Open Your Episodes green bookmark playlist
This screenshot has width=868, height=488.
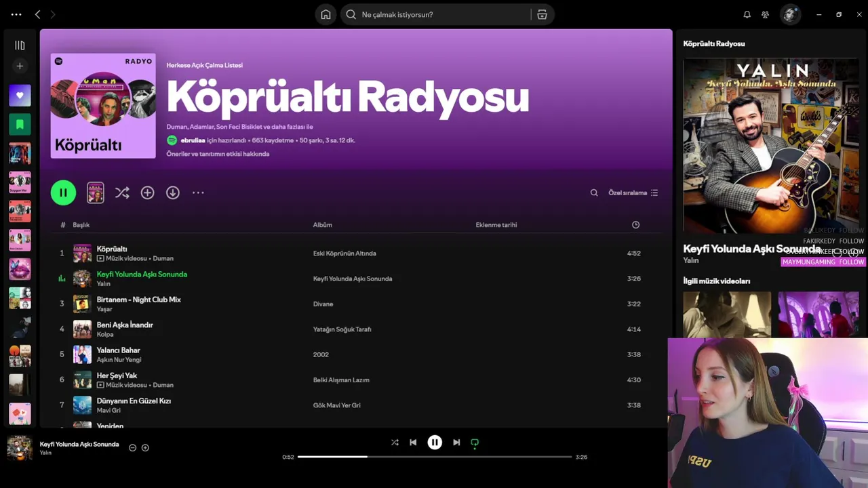click(x=20, y=125)
